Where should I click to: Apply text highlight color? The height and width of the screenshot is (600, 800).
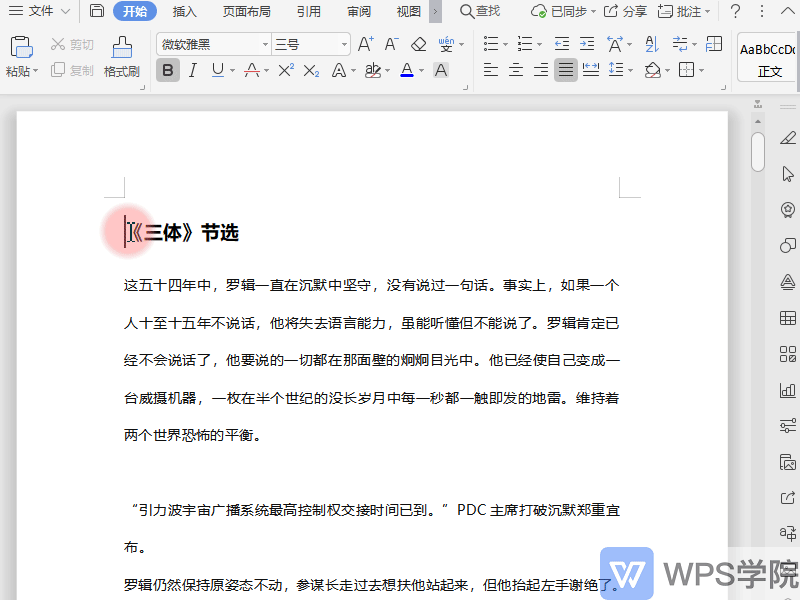click(373, 70)
